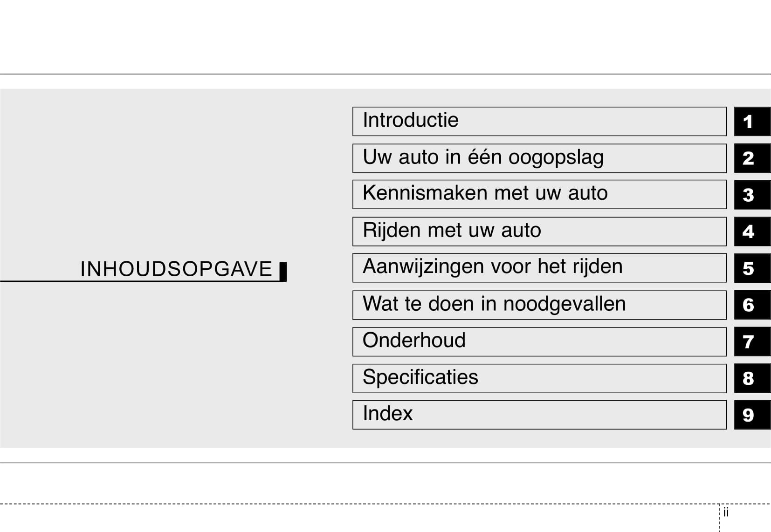The width and height of the screenshot is (771, 532).
Task: Open 'Aanwijzingen voor het rijden' chapter
Action: [539, 268]
